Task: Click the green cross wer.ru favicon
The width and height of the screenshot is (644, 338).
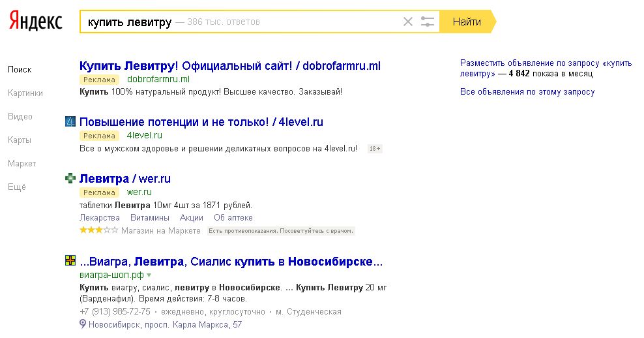Action: click(71, 178)
